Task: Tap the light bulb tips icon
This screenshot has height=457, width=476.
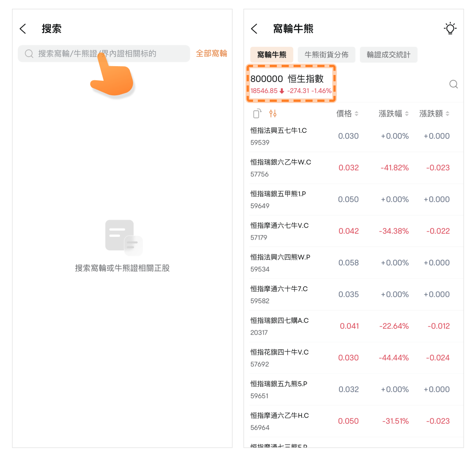Action: pyautogui.click(x=450, y=29)
